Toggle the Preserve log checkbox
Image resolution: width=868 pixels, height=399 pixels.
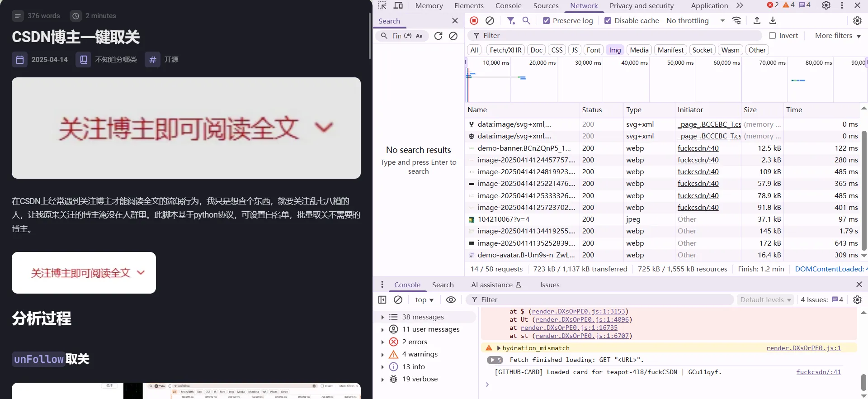point(546,20)
